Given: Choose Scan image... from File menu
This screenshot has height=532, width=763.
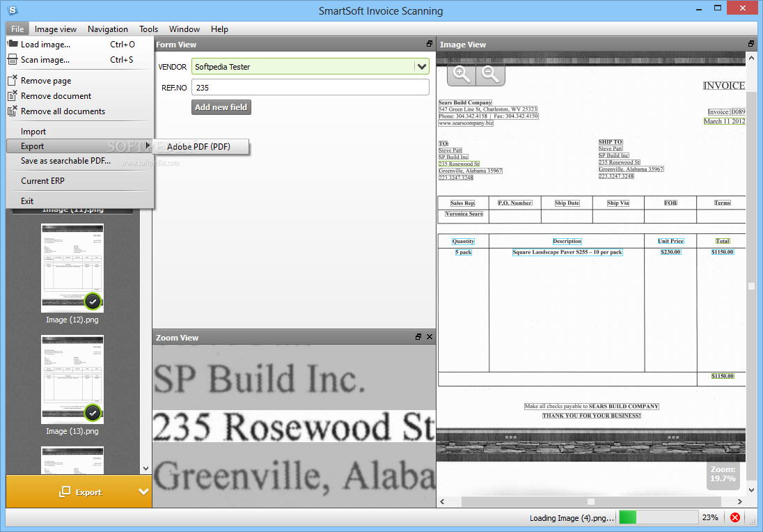Looking at the screenshot, I should [x=80, y=60].
